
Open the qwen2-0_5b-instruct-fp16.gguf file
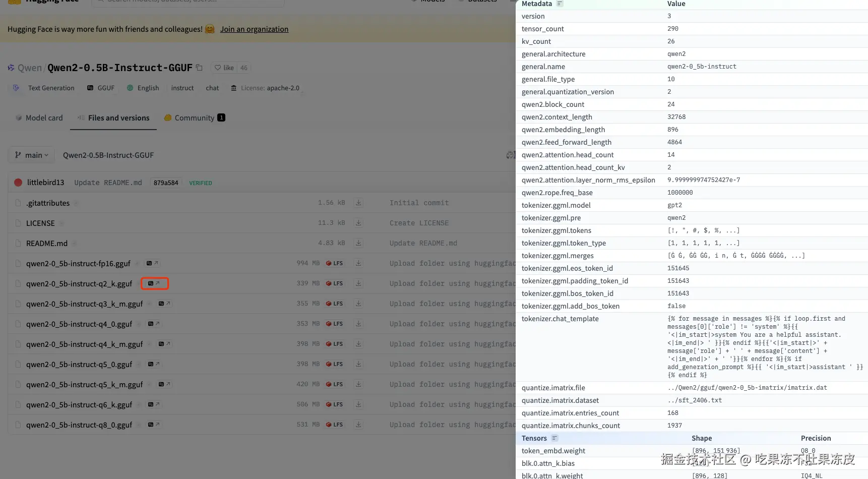78,263
